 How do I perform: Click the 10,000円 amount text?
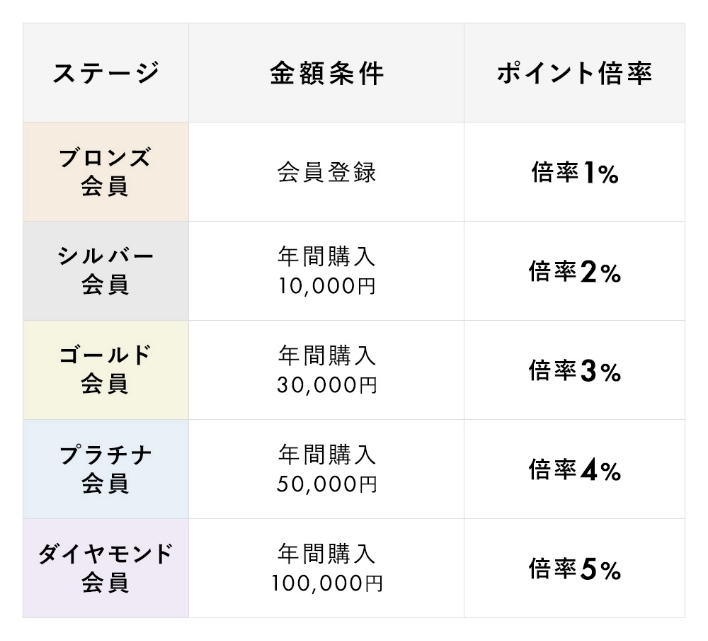pos(326,286)
